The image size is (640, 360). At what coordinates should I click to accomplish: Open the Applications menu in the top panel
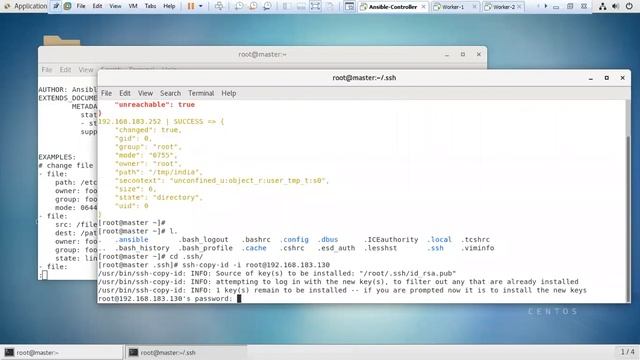26,6
